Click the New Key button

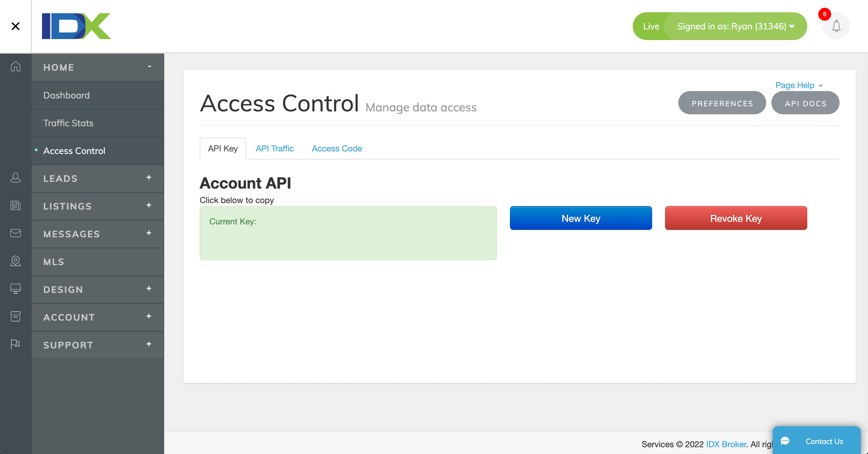581,218
